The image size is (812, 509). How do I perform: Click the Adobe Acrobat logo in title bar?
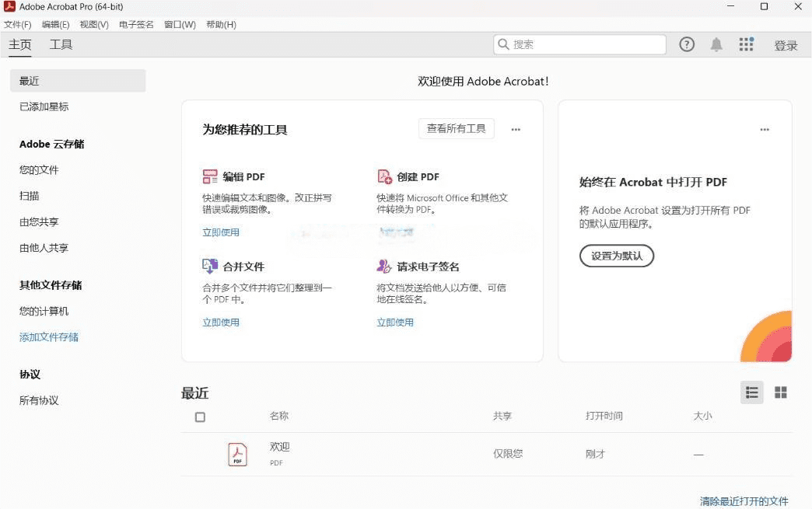(9, 7)
